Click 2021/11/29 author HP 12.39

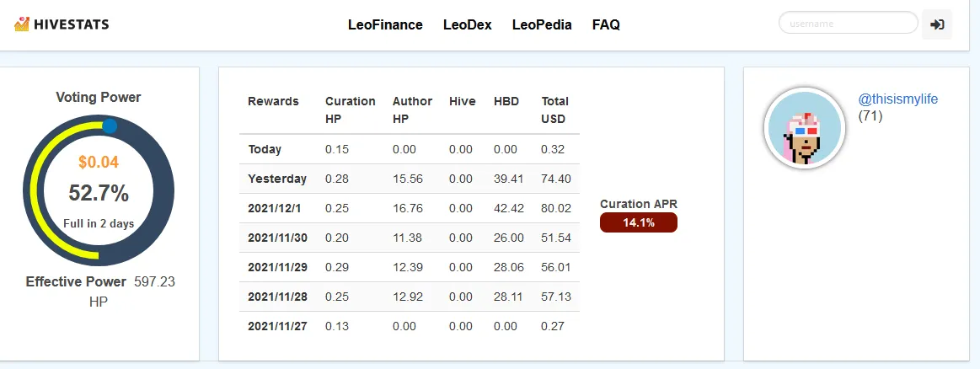(408, 267)
